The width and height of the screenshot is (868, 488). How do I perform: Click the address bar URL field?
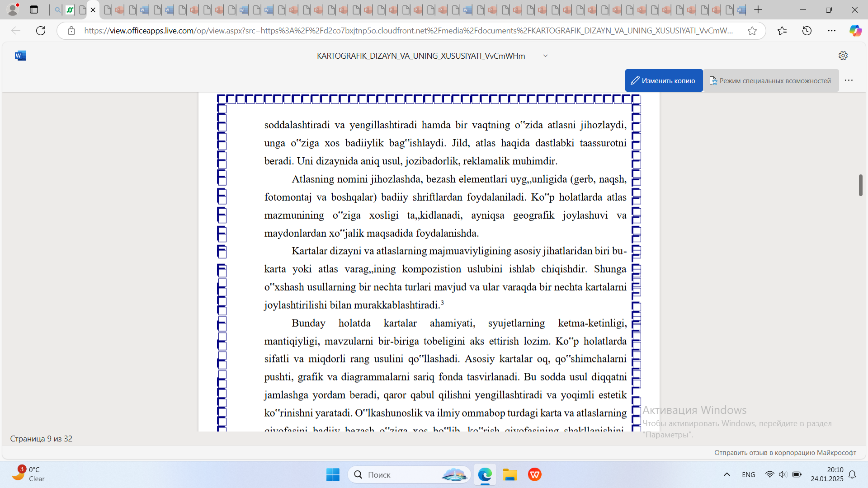(409, 31)
